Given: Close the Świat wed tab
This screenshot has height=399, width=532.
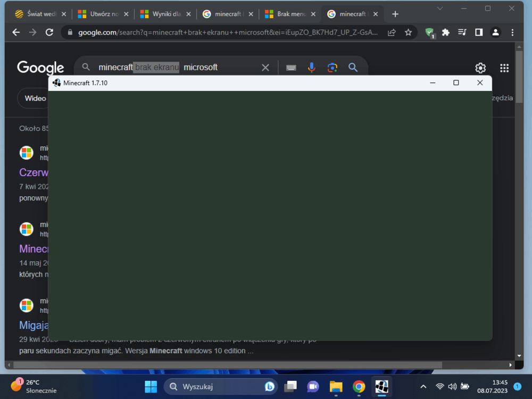Looking at the screenshot, I should [x=64, y=14].
